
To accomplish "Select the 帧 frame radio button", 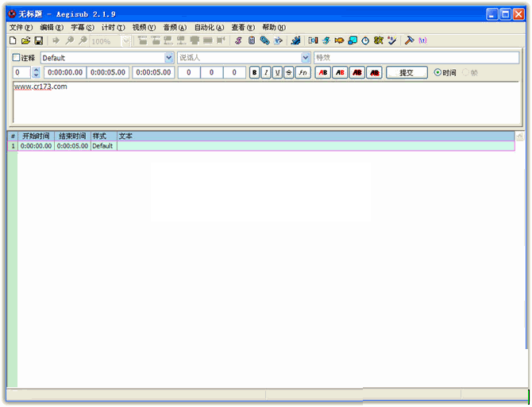I will point(466,72).
